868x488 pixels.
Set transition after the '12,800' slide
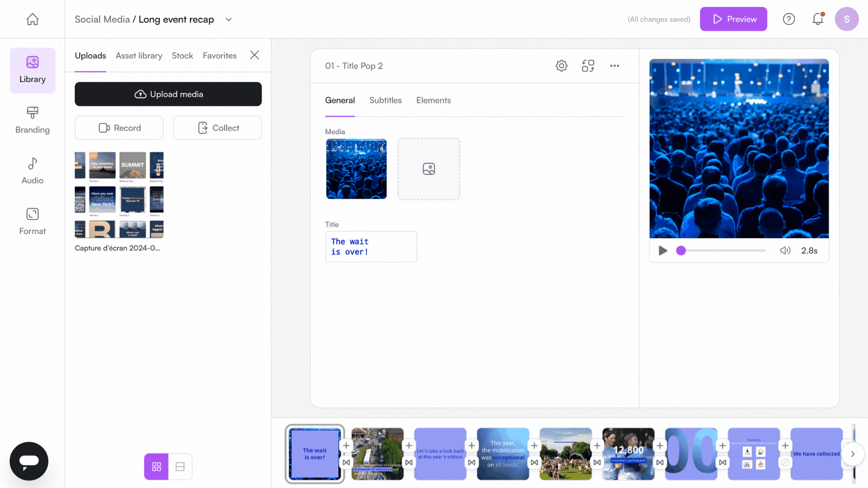[x=660, y=462]
